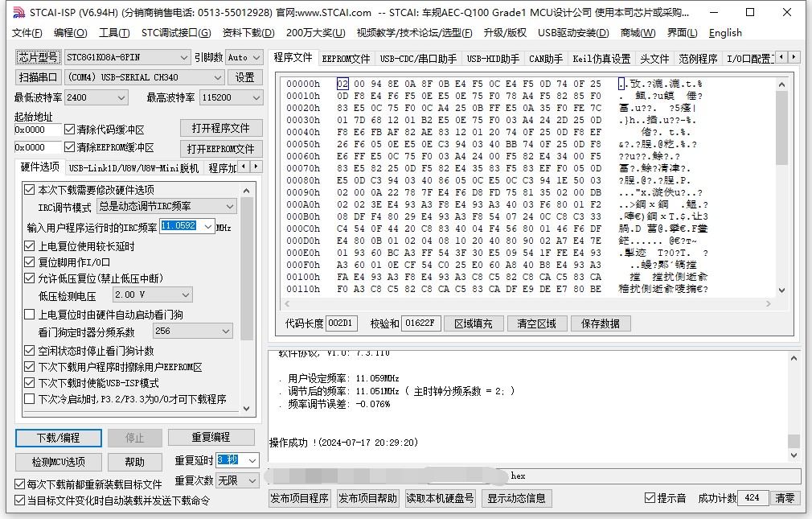Toggle 当目标文件变化时自动装载并发送下载命令
Image resolution: width=812 pixels, height=519 pixels.
19,500
